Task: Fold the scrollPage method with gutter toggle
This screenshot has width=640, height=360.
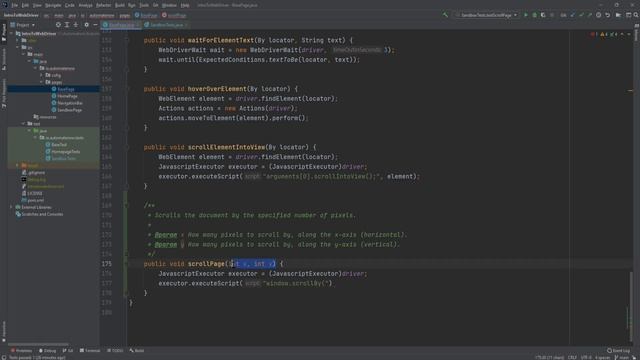Action: [x=127, y=264]
